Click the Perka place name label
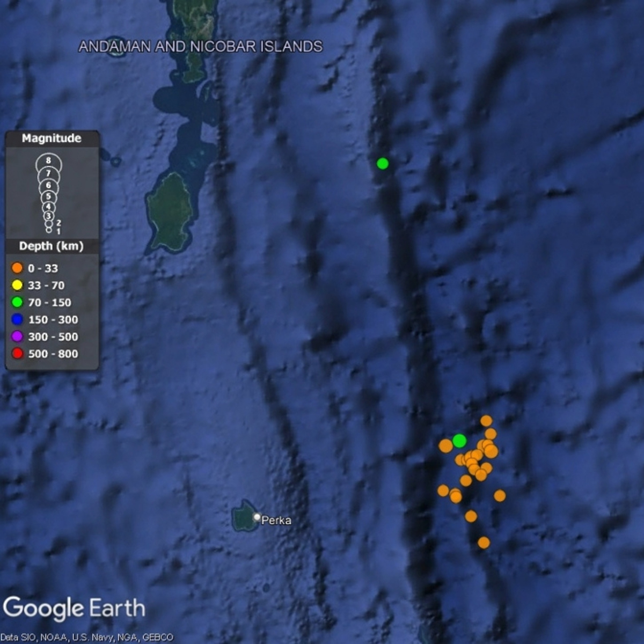This screenshot has width=644, height=644. pos(276,520)
